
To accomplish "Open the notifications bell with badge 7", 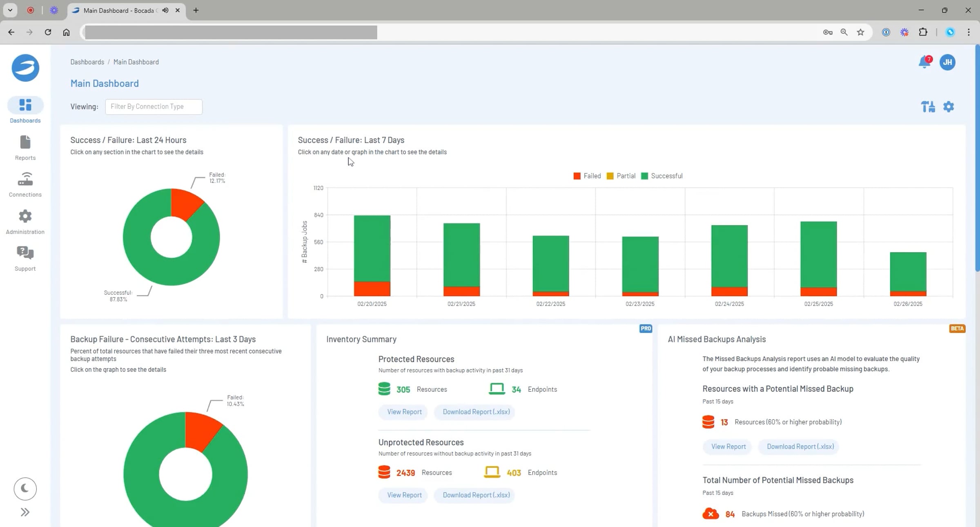I will pyautogui.click(x=924, y=62).
